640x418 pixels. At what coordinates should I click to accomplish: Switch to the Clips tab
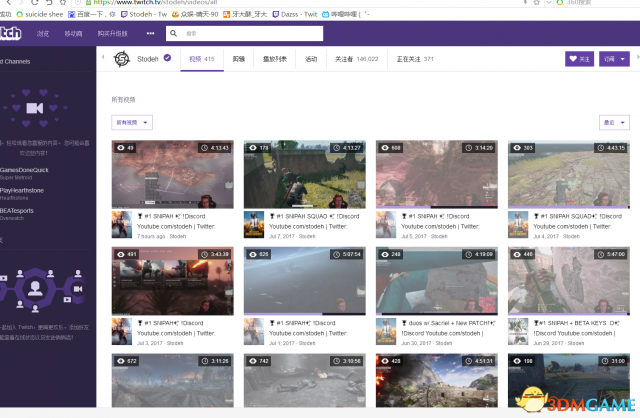tap(239, 59)
